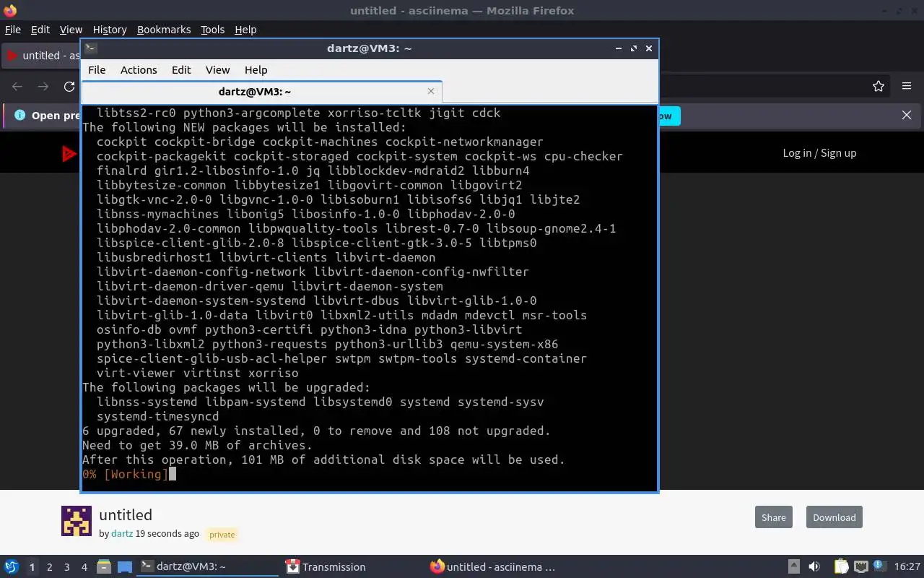Open the network status tray icon
The width and height of the screenshot is (924, 578).
pos(861,567)
